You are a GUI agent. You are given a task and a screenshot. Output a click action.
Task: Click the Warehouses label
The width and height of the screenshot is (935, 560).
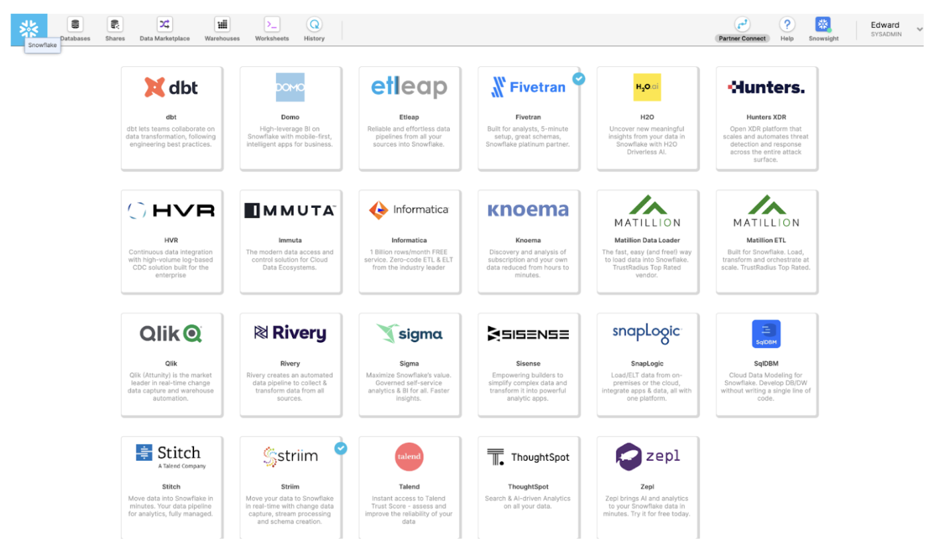[x=222, y=38]
